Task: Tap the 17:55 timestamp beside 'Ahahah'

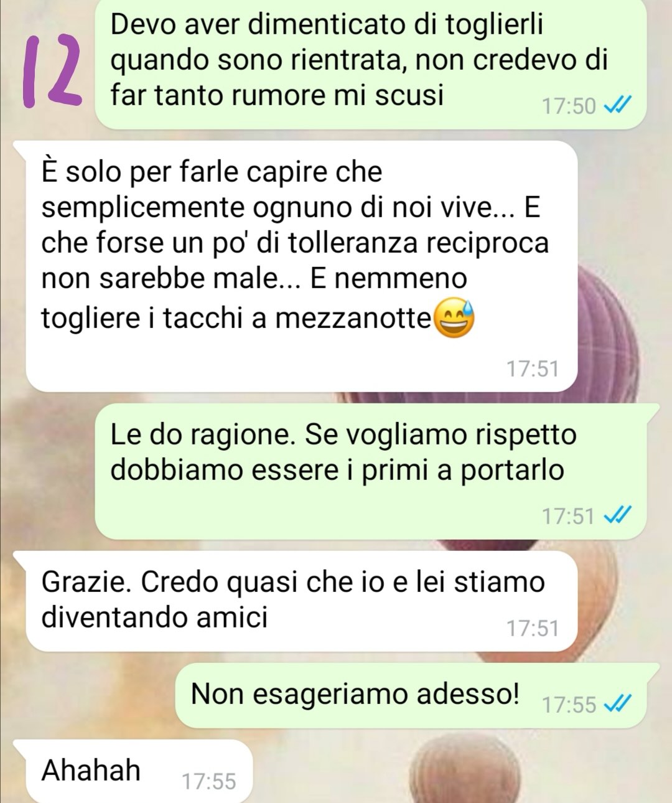Action: (209, 781)
